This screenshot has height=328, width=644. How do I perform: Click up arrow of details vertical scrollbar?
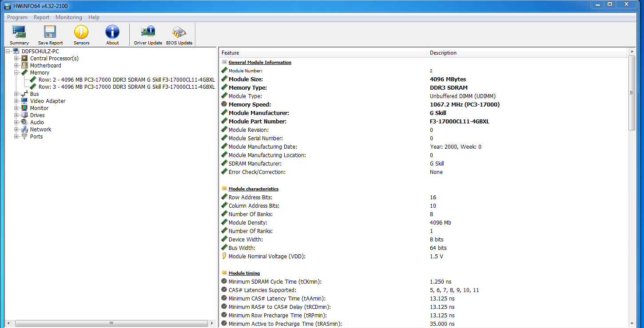632,52
